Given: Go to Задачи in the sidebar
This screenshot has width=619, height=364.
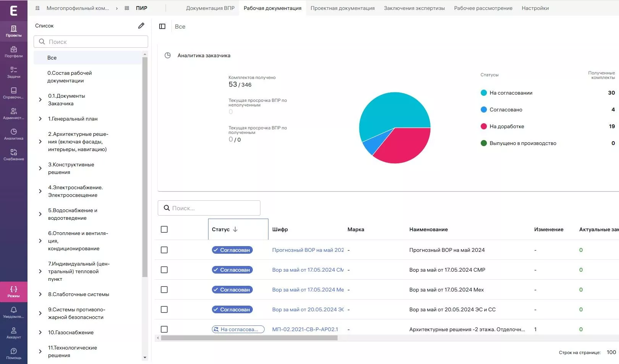Looking at the screenshot, I should (14, 72).
